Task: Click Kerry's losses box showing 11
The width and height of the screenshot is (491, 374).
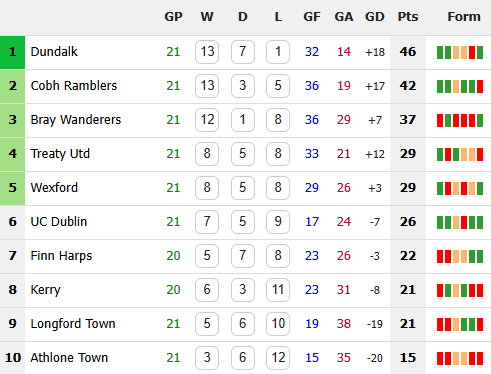Action: pyautogui.click(x=278, y=290)
